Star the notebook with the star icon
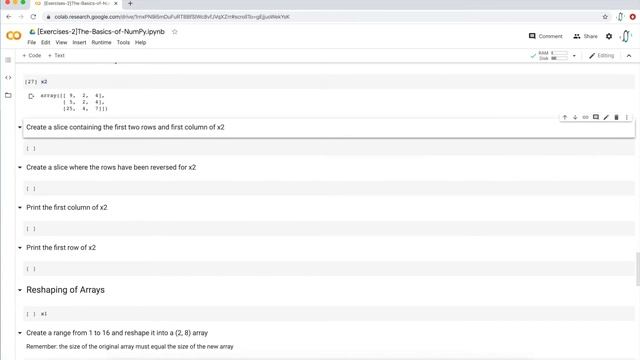The width and height of the screenshot is (640, 360). pos(175,32)
